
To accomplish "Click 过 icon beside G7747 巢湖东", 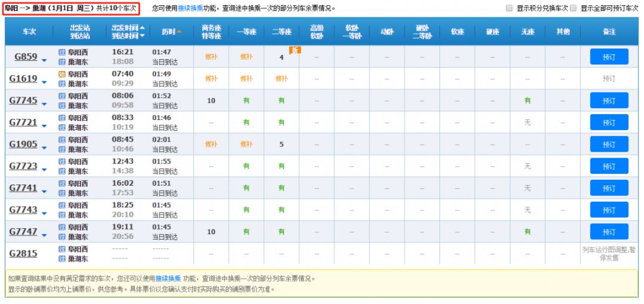I will pos(62,236).
